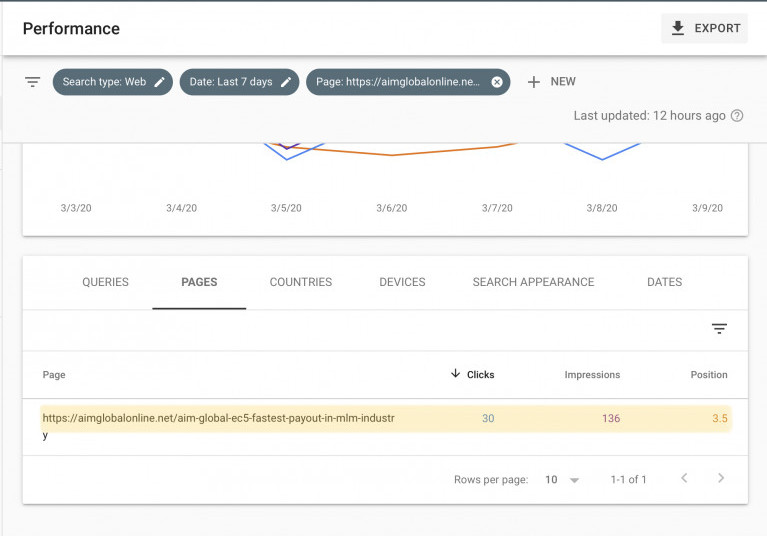The image size is (767, 536).
Task: Go to next page of results arrow
Action: coord(721,478)
